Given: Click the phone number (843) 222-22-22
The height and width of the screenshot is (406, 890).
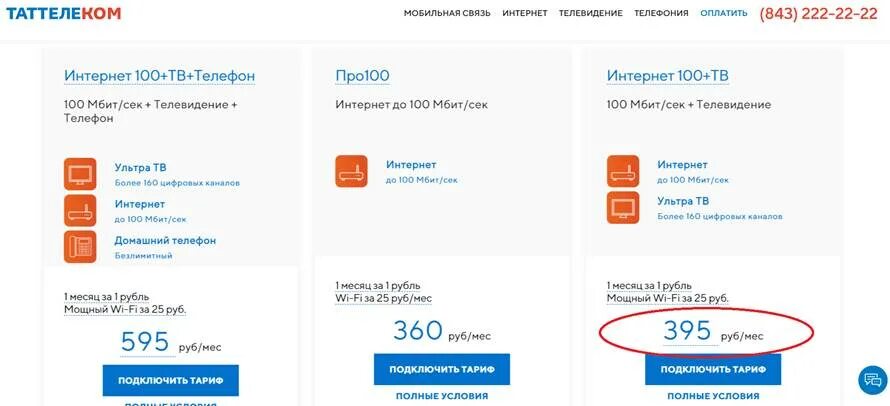Looking at the screenshot, I should (818, 14).
